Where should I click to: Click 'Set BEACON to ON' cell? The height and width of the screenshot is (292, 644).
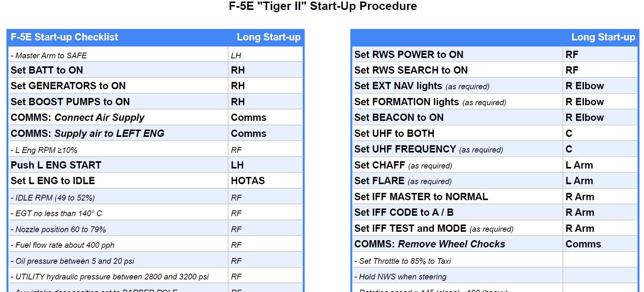399,117
